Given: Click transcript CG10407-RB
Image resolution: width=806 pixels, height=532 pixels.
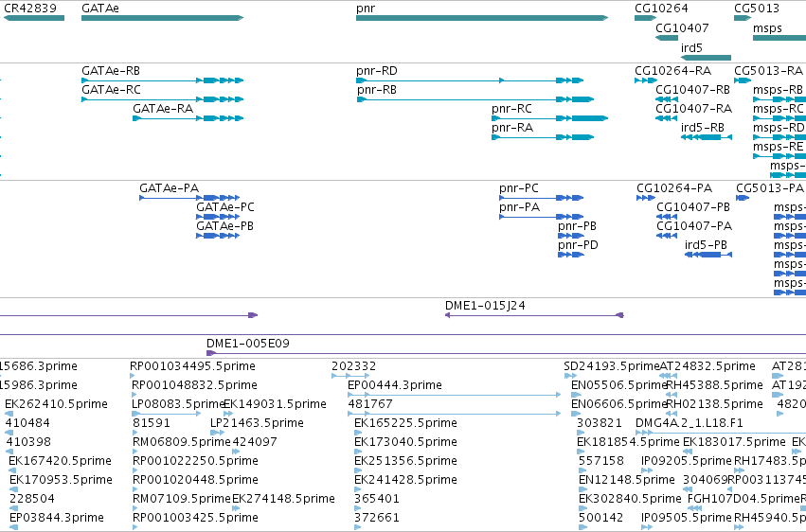Looking at the screenshot, I should pyautogui.click(x=667, y=99).
